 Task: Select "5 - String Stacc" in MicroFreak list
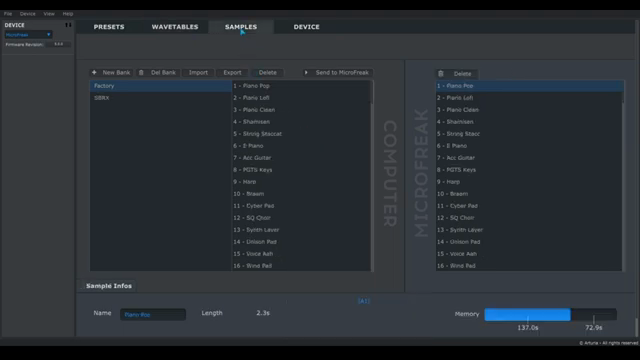pyautogui.click(x=529, y=134)
